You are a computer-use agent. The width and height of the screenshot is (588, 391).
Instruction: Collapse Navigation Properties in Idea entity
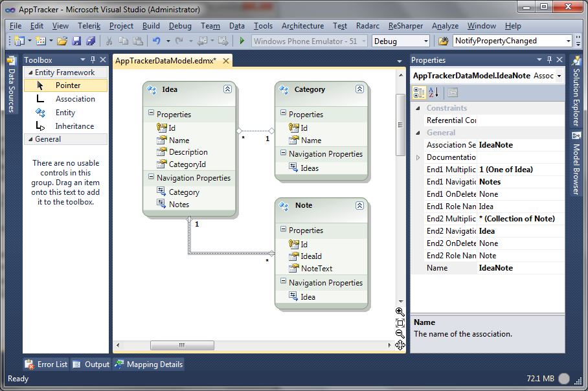click(151, 176)
